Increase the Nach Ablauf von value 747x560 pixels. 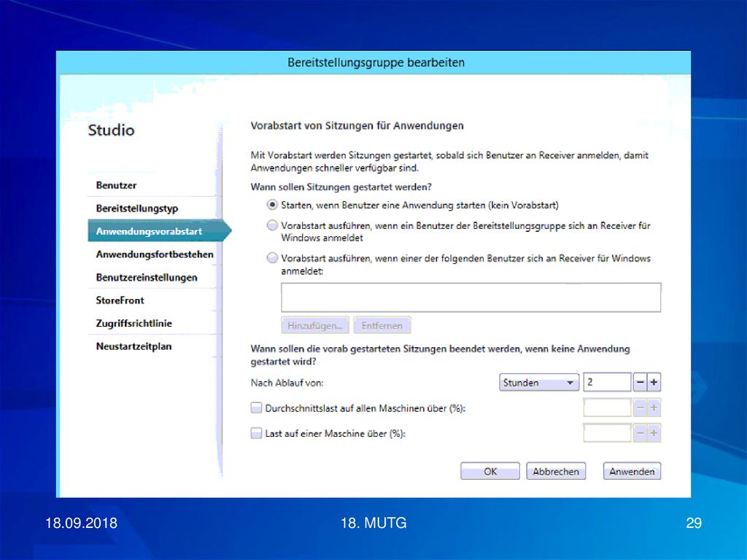(x=654, y=382)
